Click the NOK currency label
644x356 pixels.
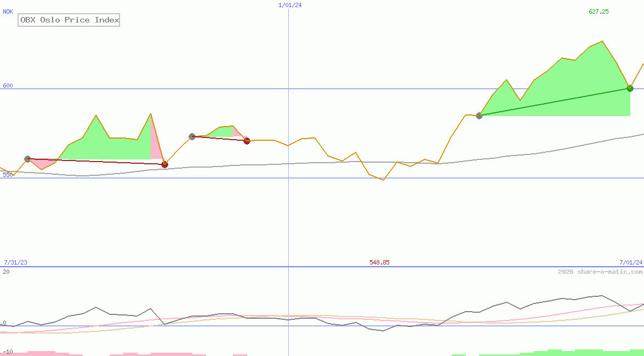[8, 12]
